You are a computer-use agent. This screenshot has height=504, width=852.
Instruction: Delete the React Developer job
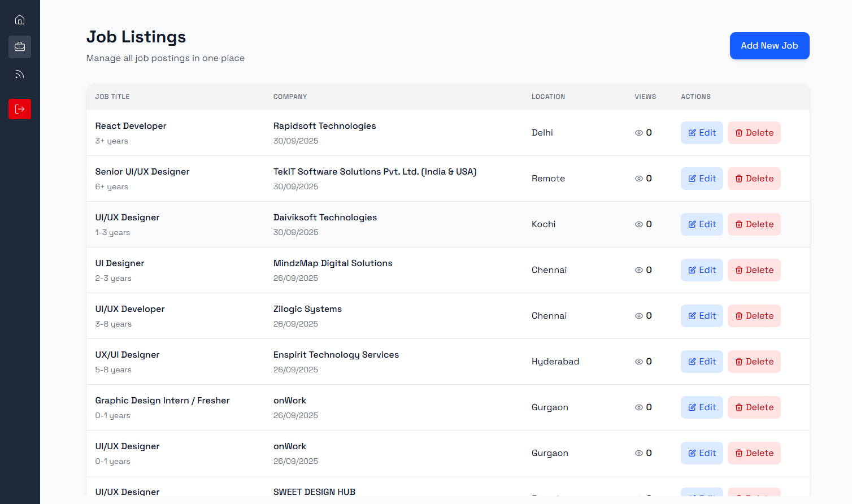[754, 133]
